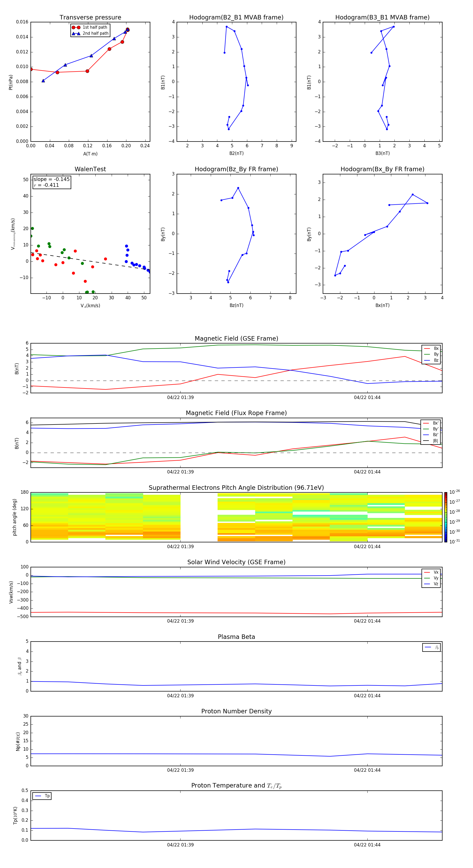Select the "1st half path" legend entry
The image size is (473, 868).
click(90, 27)
